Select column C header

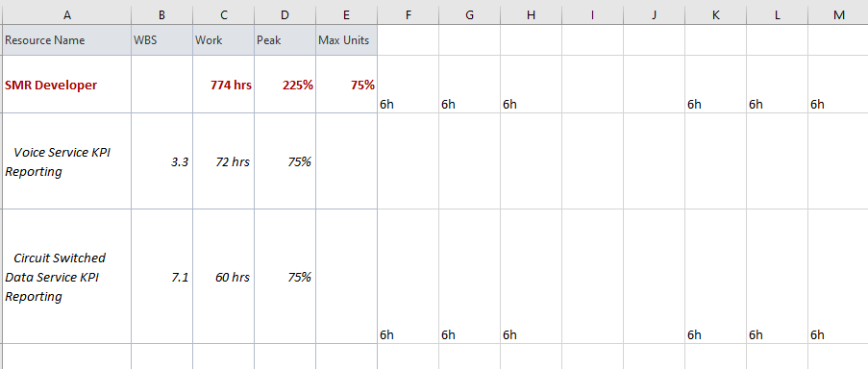(x=224, y=15)
